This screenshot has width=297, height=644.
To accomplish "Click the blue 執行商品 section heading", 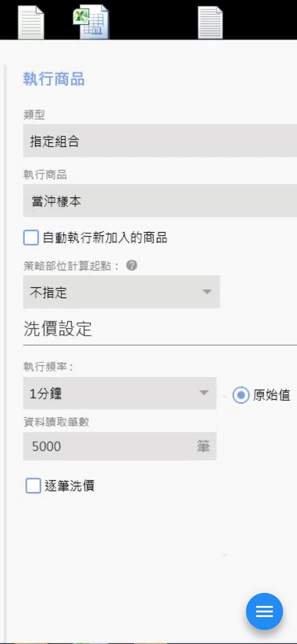I will pos(54,79).
